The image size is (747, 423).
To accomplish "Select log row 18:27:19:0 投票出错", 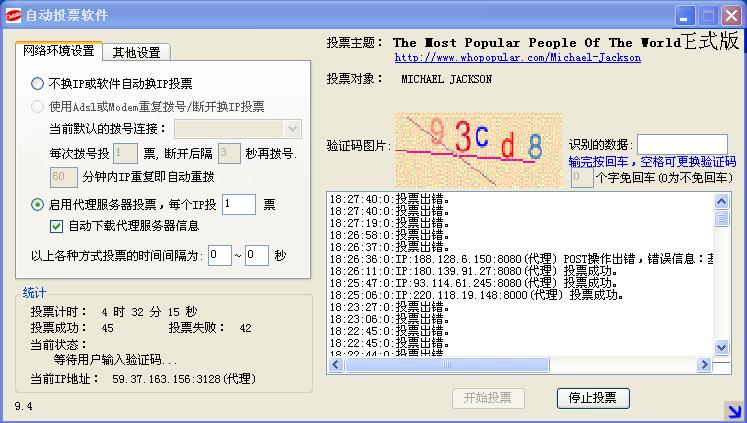I will pyautogui.click(x=389, y=223).
